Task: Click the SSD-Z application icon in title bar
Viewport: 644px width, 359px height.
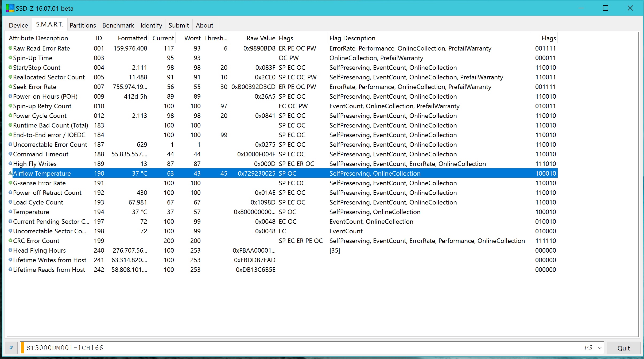Action: point(10,8)
